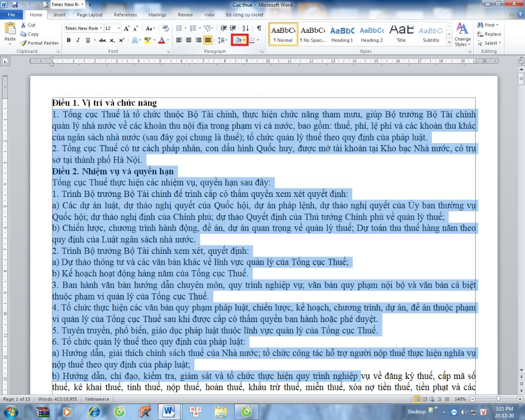Image resolution: width=525 pixels, height=420 pixels.
Task: Toggle subscript formatting
Action: 112,40
